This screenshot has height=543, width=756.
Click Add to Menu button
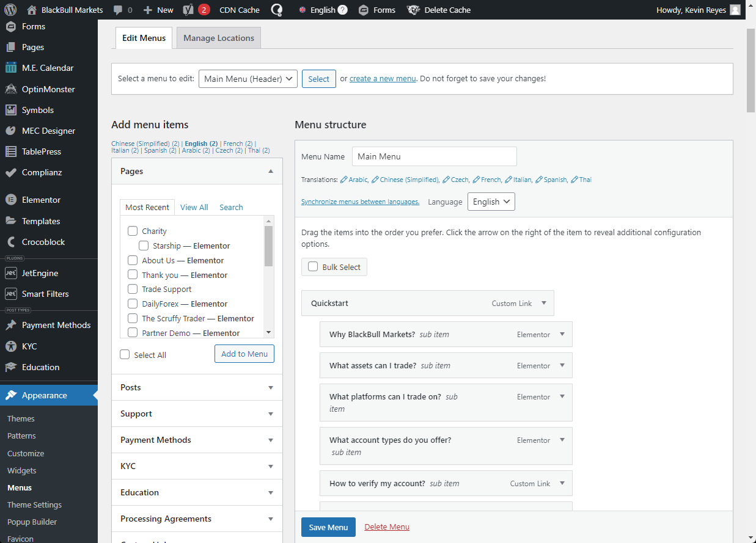244,354
